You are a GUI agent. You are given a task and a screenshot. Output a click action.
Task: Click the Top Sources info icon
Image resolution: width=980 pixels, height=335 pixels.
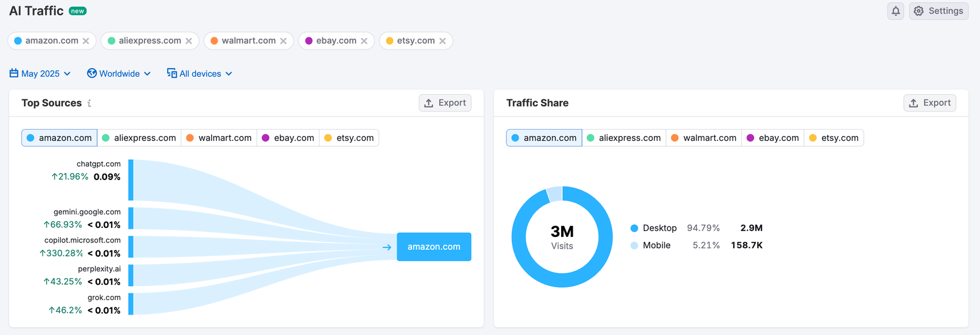click(x=89, y=104)
